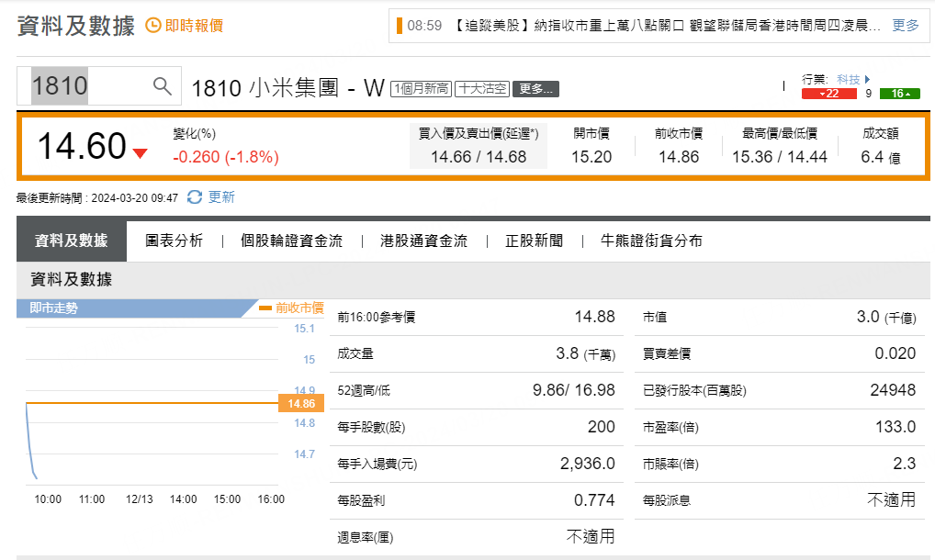Click the red -22 decliners box

(828, 94)
